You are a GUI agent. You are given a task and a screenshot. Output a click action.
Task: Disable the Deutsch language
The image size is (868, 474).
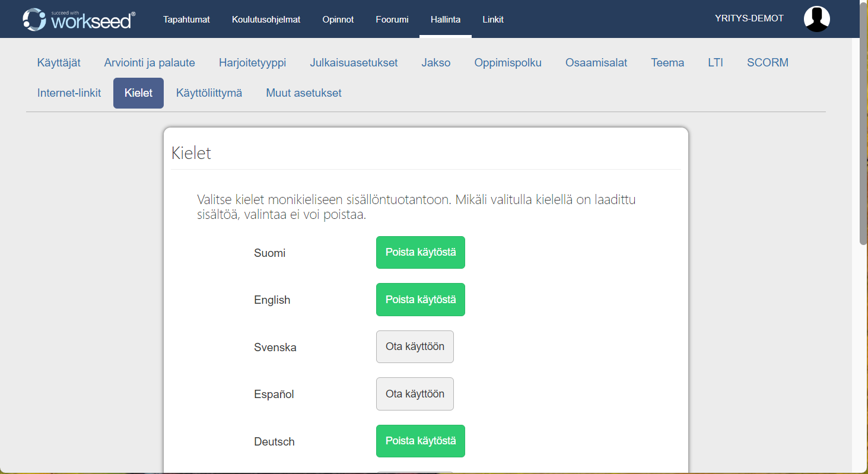point(420,441)
